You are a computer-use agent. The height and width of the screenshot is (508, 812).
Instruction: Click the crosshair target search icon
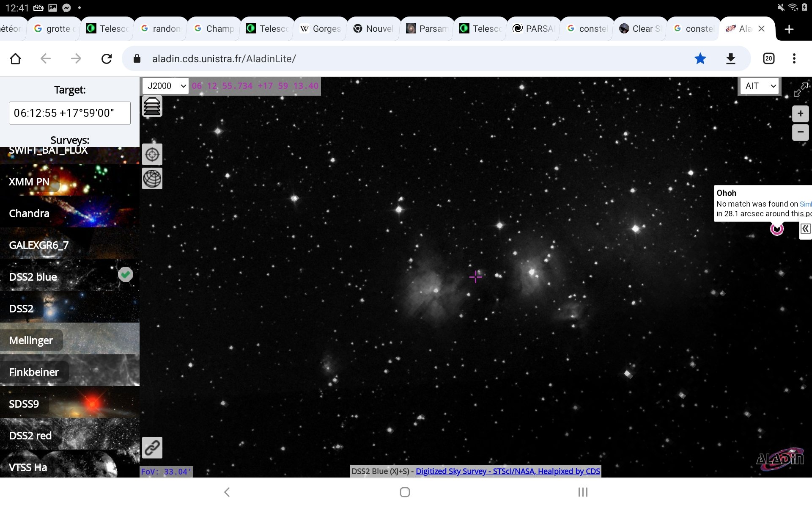[152, 155]
